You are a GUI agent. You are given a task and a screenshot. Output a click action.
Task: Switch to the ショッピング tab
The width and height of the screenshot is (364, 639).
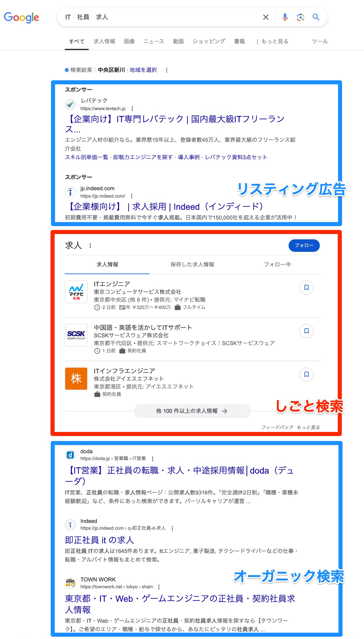(x=209, y=41)
